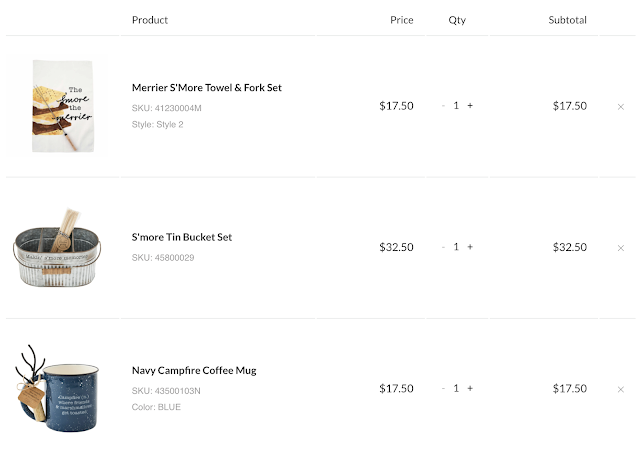
Task: Decrease quantity of Navy Campfire Coffee Mug
Action: (x=444, y=388)
